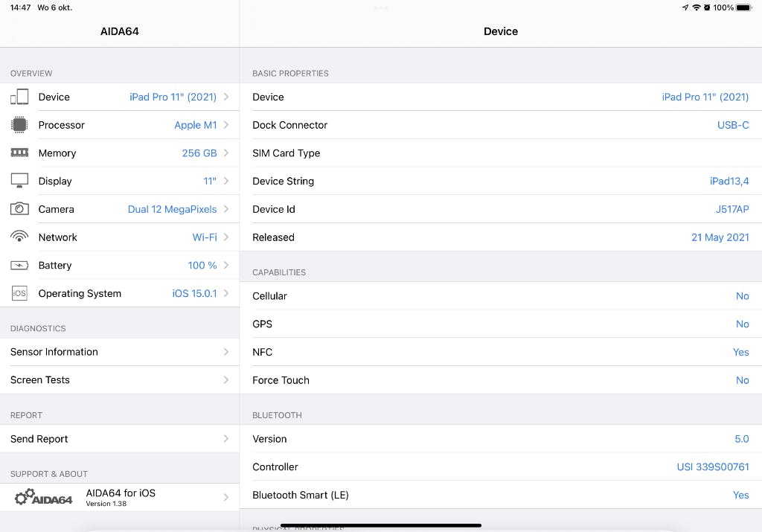Select the Device menu entry label
Viewport: 762px width, 532px height.
click(x=54, y=97)
